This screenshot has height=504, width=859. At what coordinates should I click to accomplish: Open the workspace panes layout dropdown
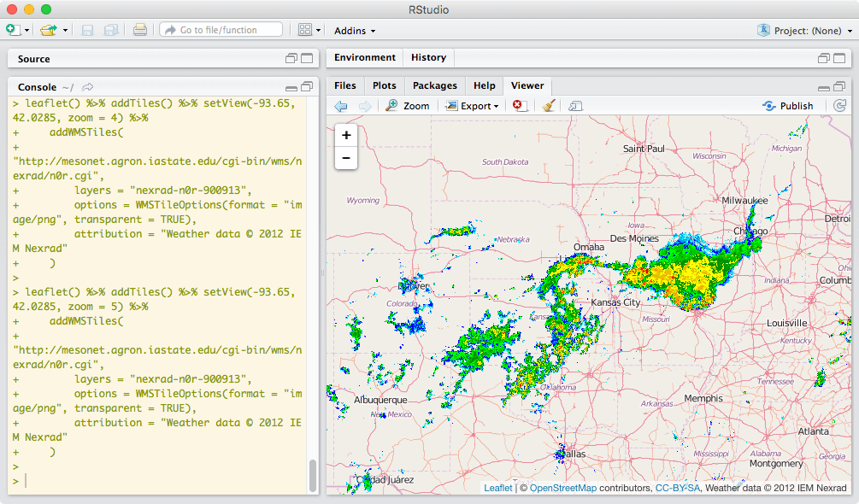[309, 30]
